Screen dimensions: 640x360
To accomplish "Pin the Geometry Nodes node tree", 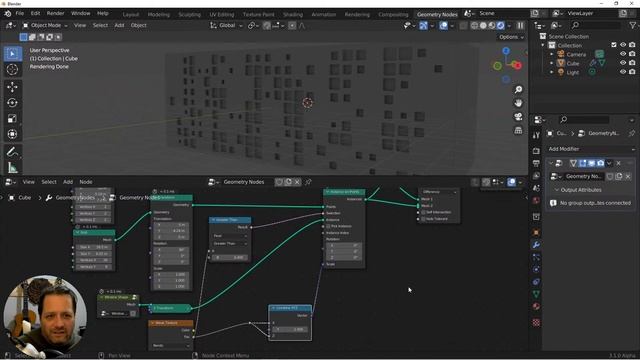I will (309, 182).
